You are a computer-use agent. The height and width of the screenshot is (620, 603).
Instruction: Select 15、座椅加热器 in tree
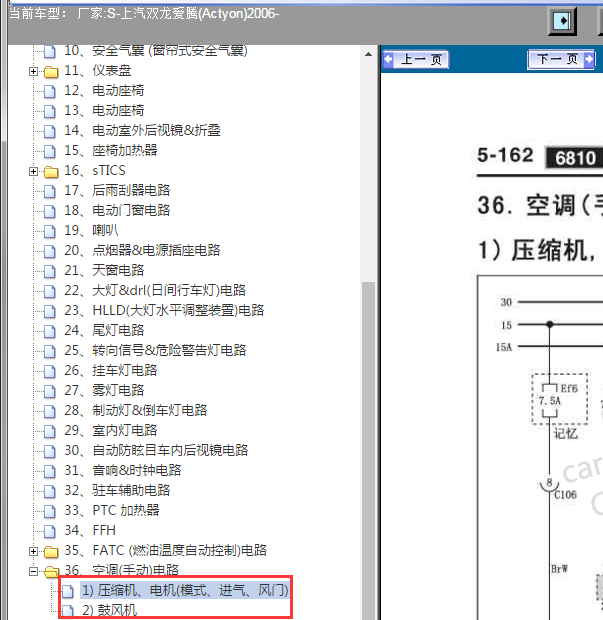(111, 150)
